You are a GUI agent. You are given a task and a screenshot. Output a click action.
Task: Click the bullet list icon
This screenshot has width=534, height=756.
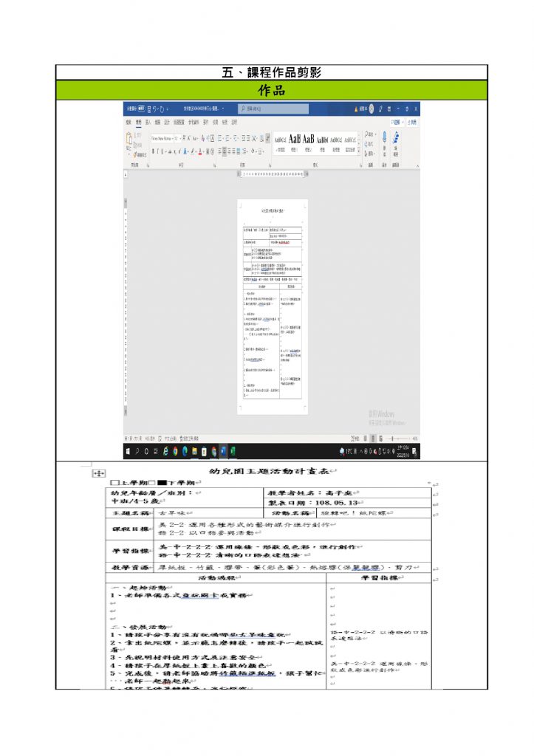pyautogui.click(x=219, y=138)
